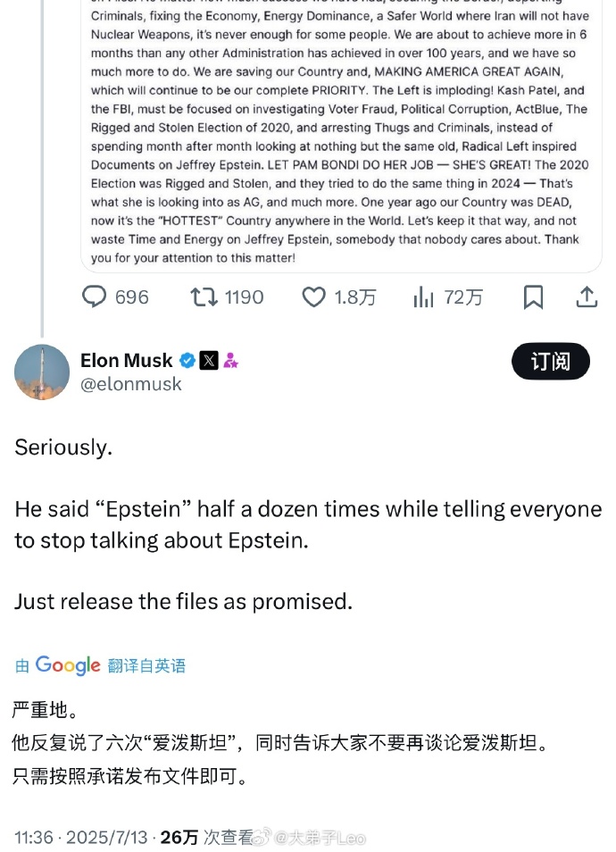Viewport: 616px width, 852px height.
Task: Click the pink subscriber icon beside name
Action: [x=230, y=361]
